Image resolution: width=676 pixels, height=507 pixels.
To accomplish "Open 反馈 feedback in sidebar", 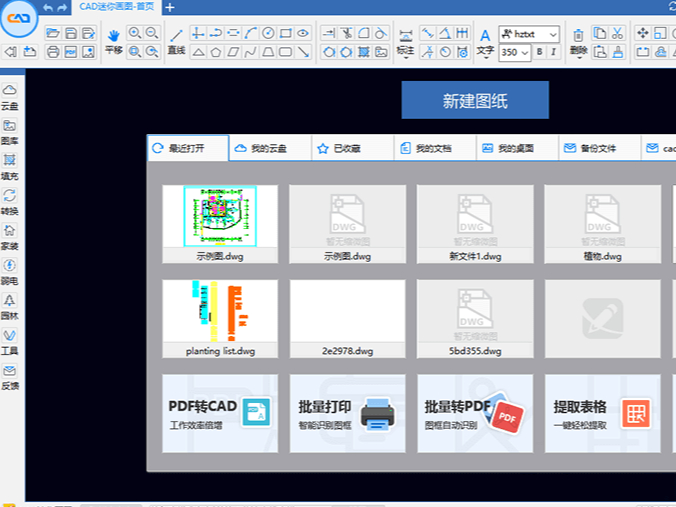I will (x=10, y=377).
